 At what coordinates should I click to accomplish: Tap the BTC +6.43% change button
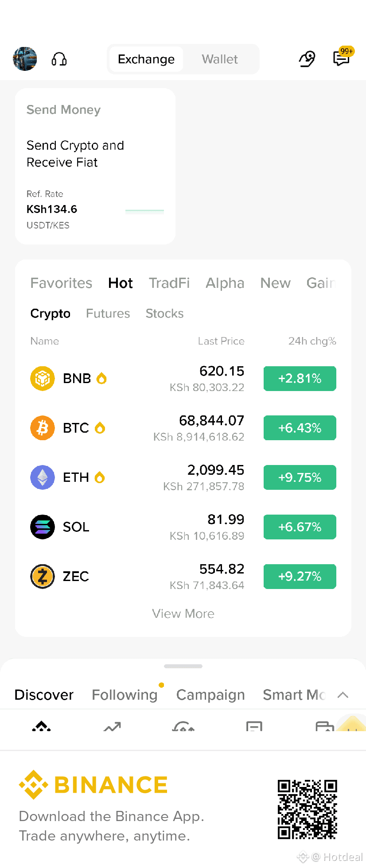click(x=300, y=428)
